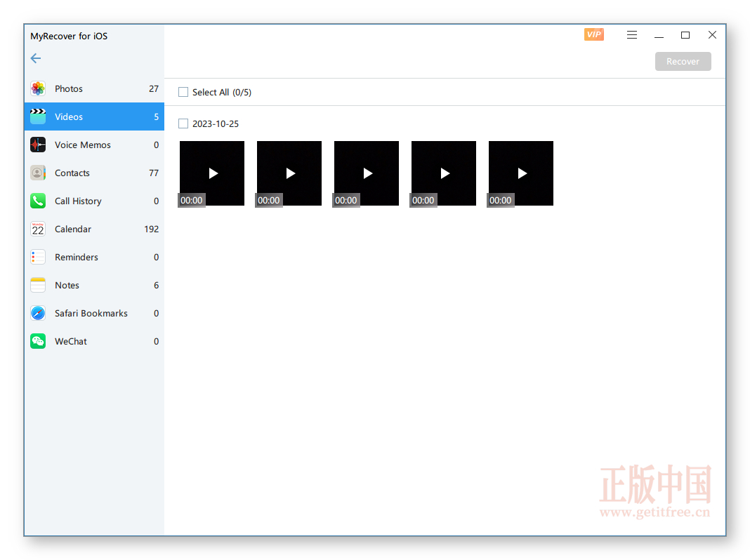Click the green Call History phone icon
750x560 pixels.
(x=38, y=201)
